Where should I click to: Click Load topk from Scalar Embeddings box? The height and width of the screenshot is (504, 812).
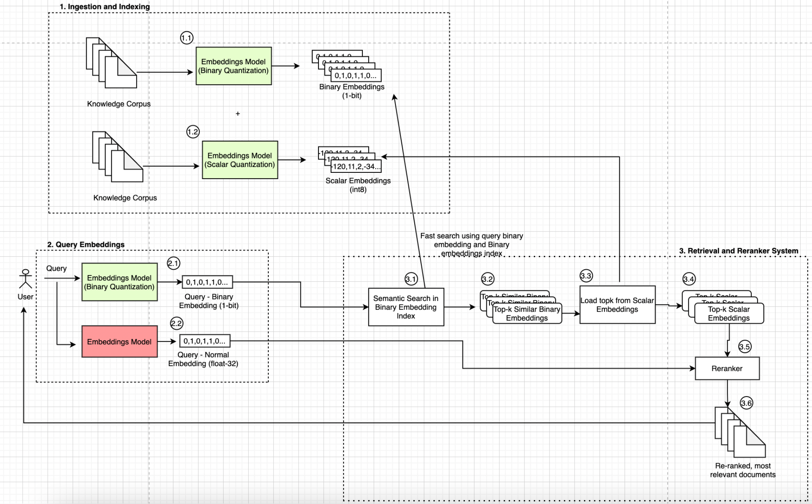[x=617, y=305]
